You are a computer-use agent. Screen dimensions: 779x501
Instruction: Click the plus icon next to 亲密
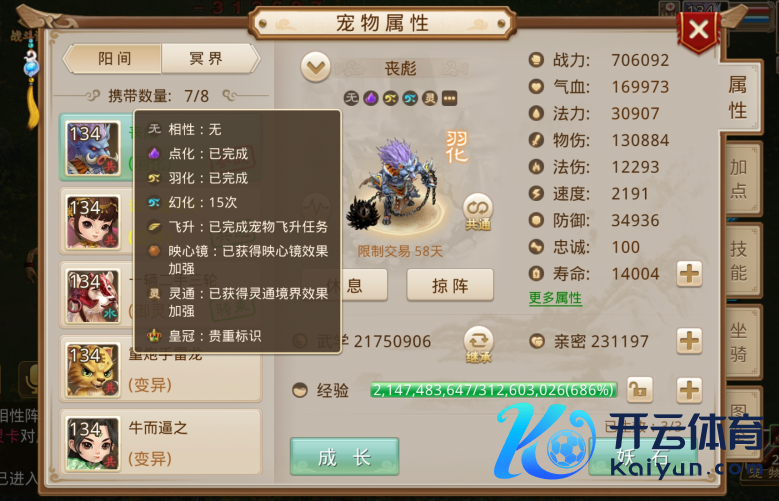pyautogui.click(x=689, y=341)
